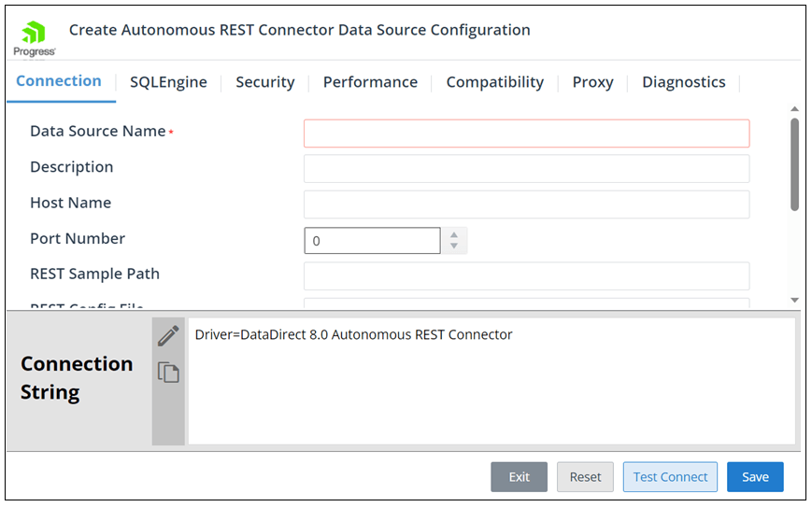Select the Performance tab
The image size is (812, 507).
click(x=370, y=82)
